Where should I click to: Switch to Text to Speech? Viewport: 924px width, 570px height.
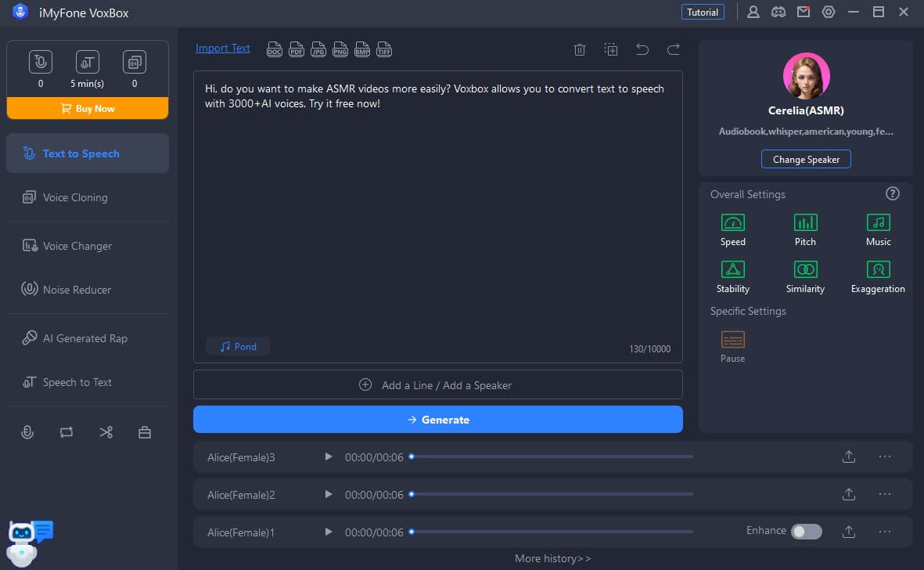pos(87,153)
